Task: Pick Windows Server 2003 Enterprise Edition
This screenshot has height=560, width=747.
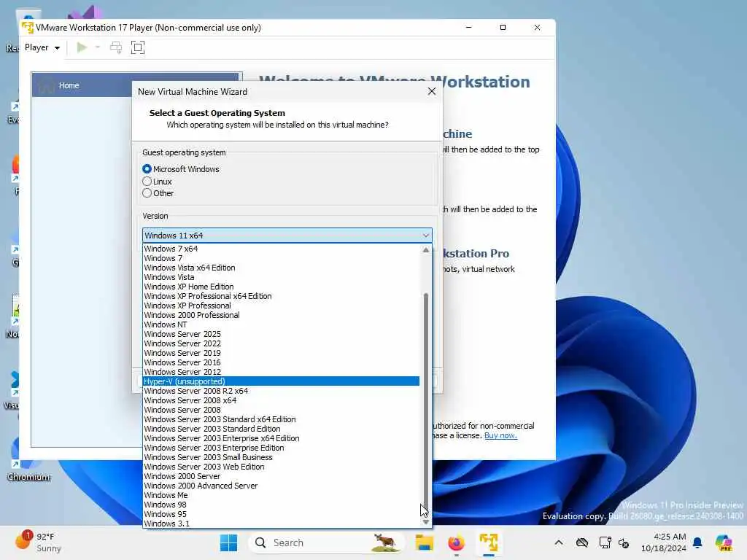Action: [x=281, y=448]
